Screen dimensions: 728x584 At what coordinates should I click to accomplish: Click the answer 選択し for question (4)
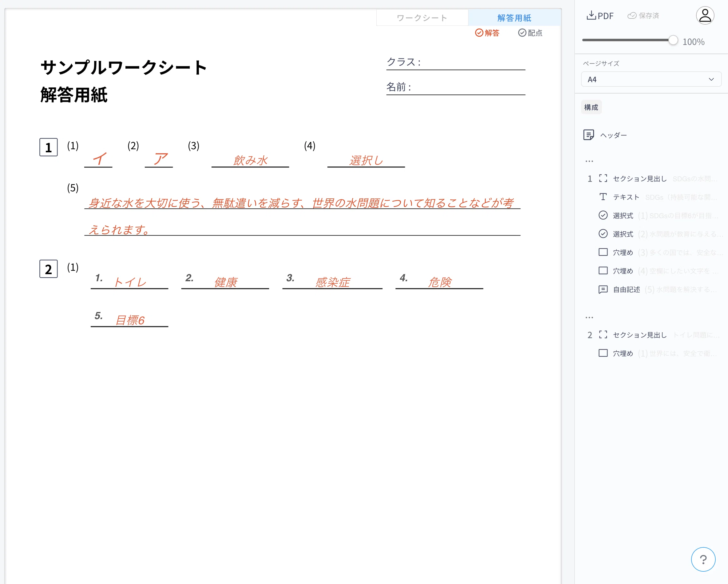[366, 160]
